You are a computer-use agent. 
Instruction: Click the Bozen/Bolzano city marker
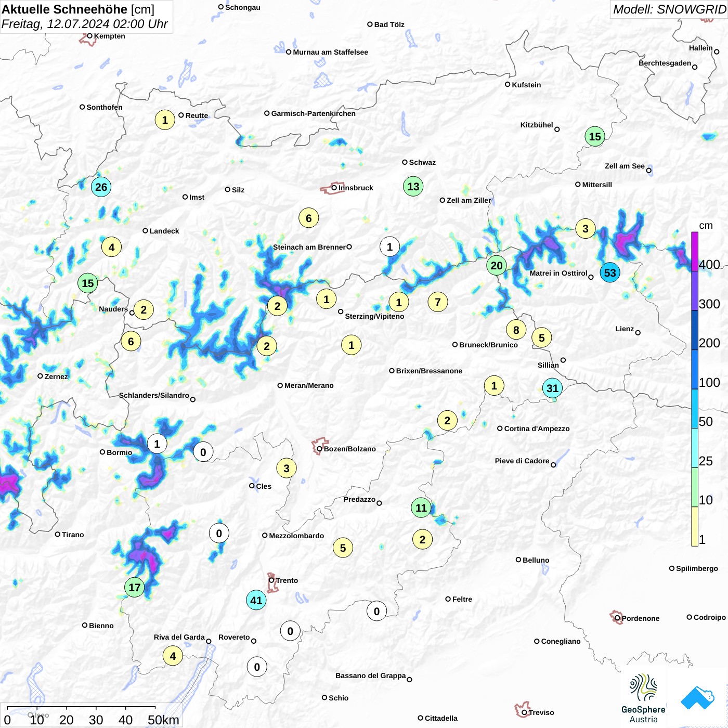click(319, 448)
